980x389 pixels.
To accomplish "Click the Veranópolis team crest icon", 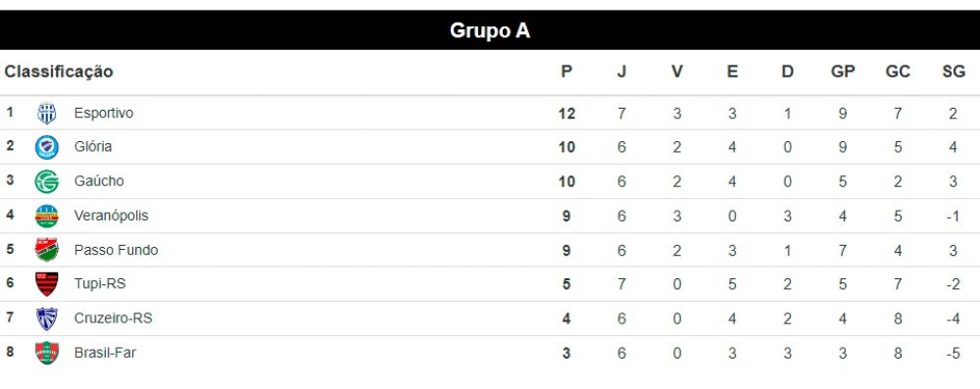I will pyautogui.click(x=47, y=216).
